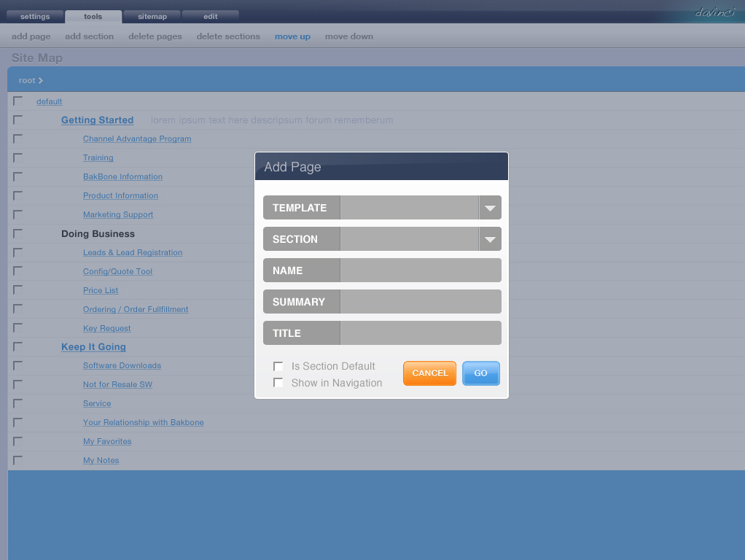Click the TITLE input field
This screenshot has width=745, height=560.
[421, 333]
